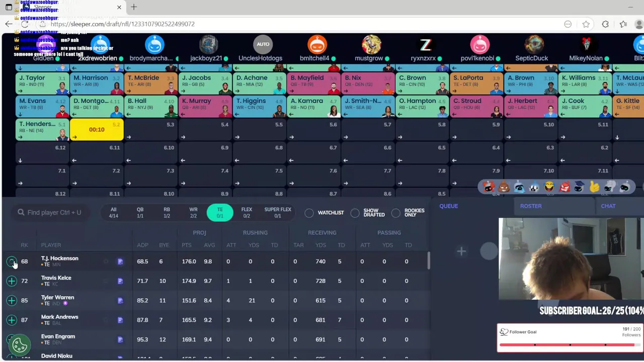
Task: Open bmitchell4's orange robot avatar
Action: point(317,44)
